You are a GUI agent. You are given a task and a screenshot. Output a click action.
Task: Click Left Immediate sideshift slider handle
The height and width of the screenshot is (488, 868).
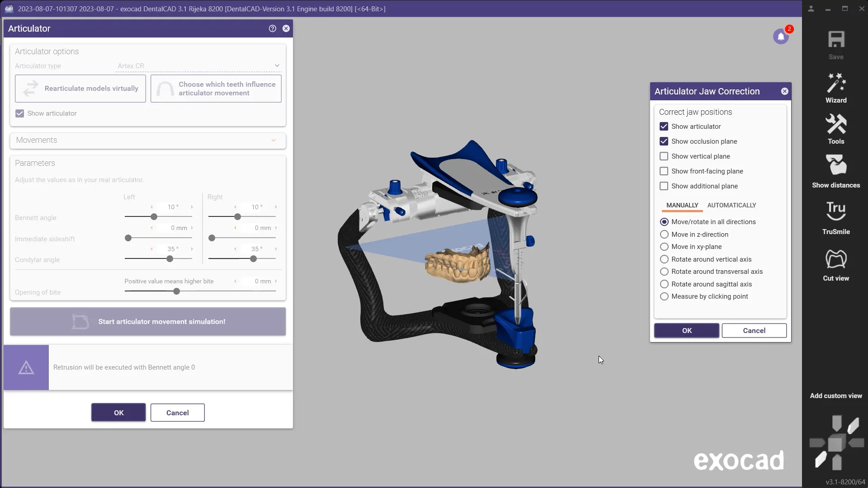pyautogui.click(x=128, y=238)
